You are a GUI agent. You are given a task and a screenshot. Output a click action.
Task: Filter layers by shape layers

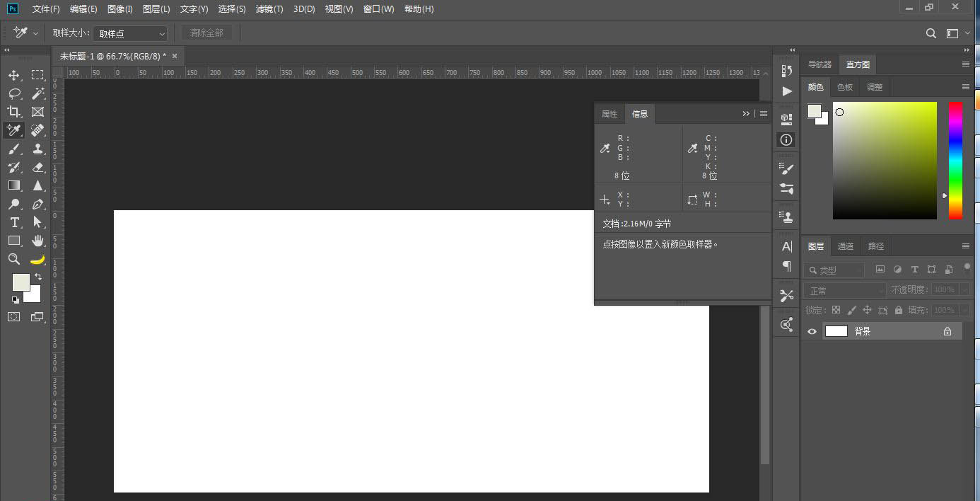click(x=931, y=270)
